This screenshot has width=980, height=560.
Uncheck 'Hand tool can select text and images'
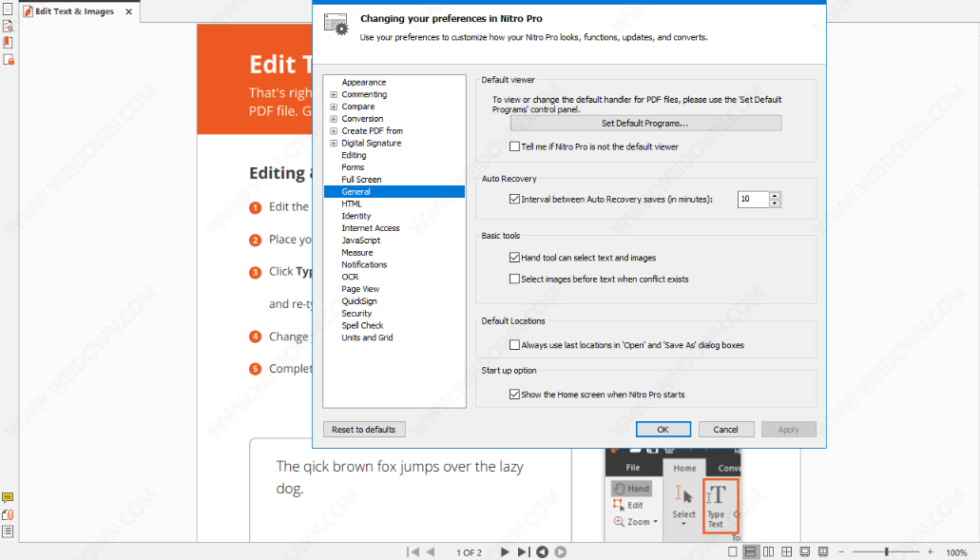pyautogui.click(x=514, y=257)
